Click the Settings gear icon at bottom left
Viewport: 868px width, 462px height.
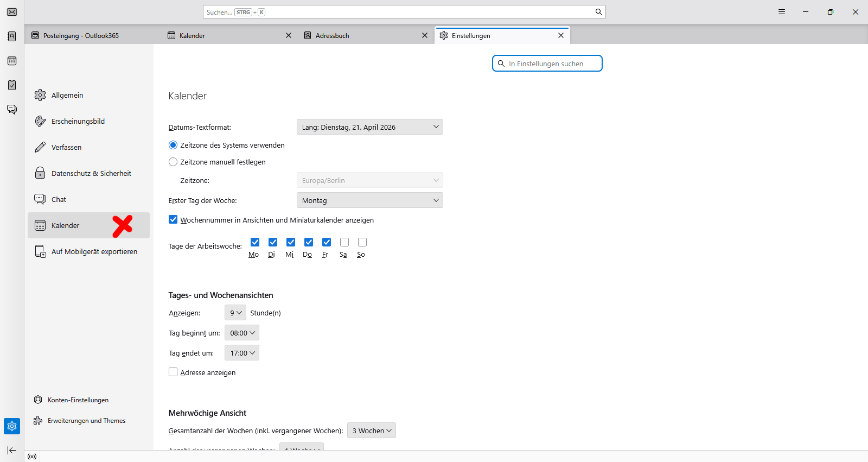tap(12, 426)
